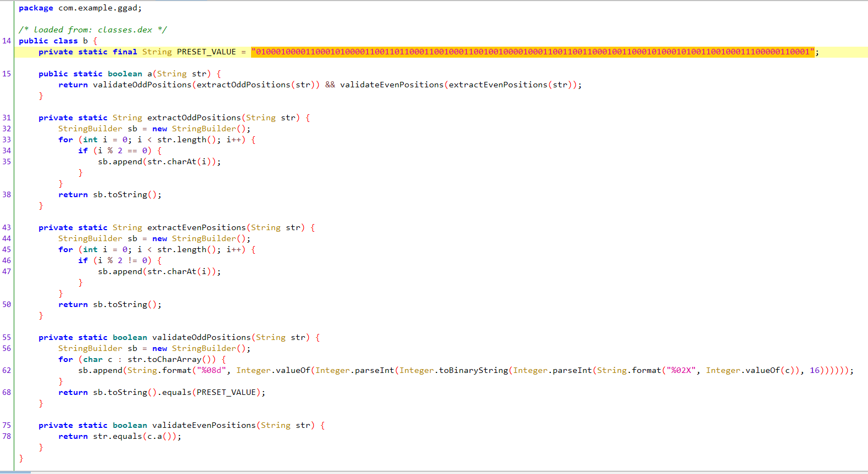Click validateEvenPositions in its declaration on line 75
This screenshot has width=868, height=474.
(204, 426)
